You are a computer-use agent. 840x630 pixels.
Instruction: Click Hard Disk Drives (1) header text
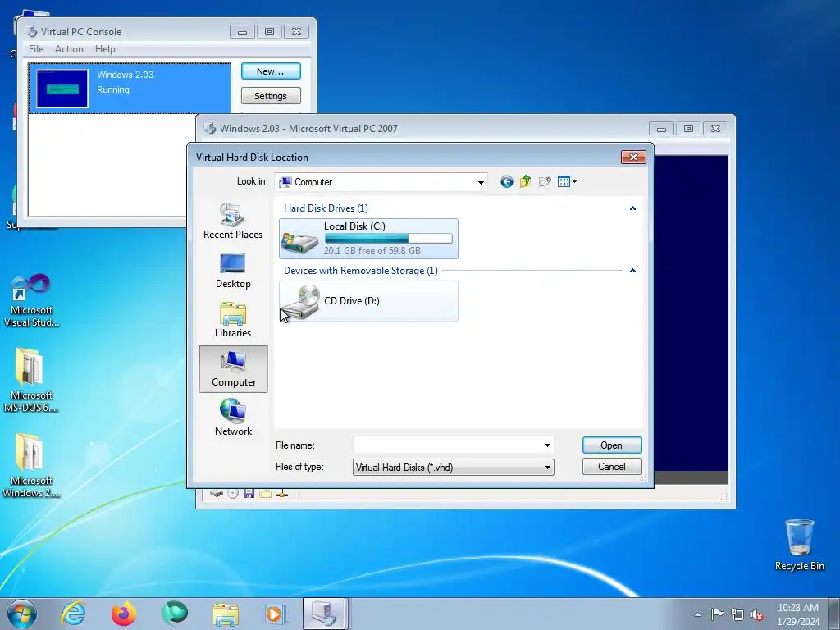point(326,208)
